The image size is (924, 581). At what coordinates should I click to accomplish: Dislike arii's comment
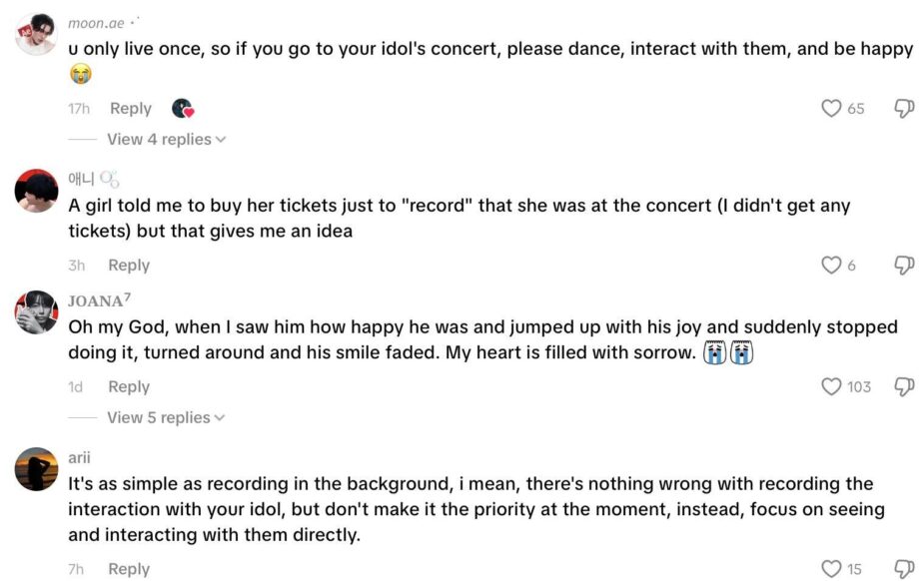click(x=904, y=569)
